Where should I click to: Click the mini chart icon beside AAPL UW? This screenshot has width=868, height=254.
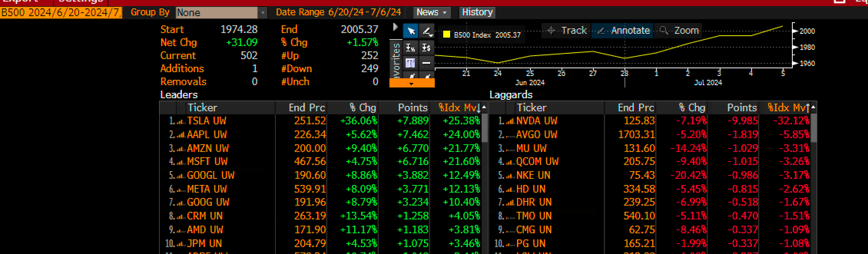click(x=181, y=135)
